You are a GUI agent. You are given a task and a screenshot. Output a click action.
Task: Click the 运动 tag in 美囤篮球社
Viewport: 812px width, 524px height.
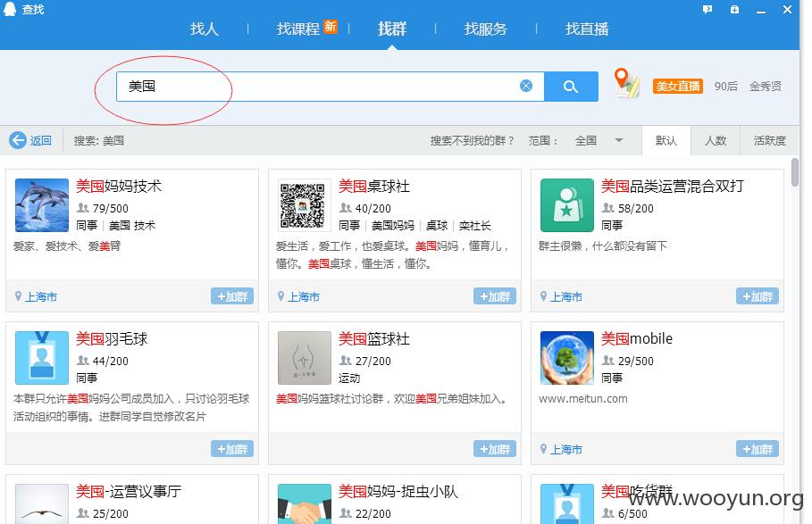349,378
